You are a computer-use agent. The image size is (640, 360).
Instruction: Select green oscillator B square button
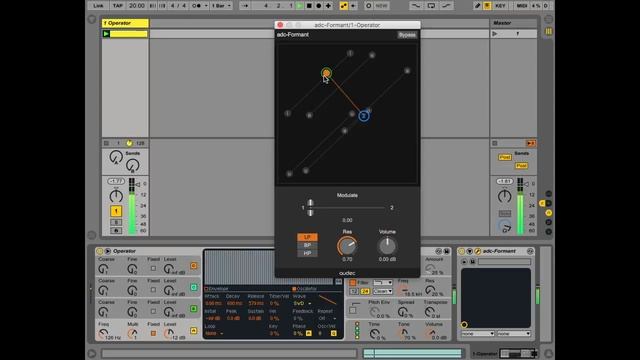pos(193,309)
